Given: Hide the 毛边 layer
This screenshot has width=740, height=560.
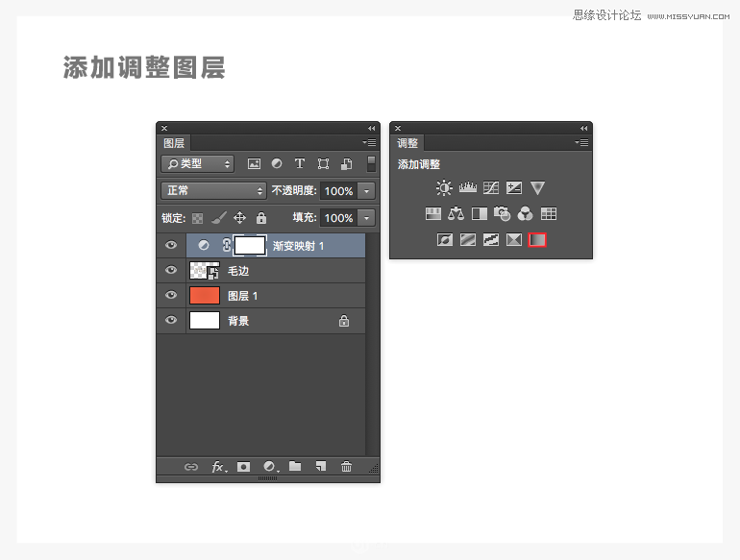Looking at the screenshot, I should coord(171,270).
